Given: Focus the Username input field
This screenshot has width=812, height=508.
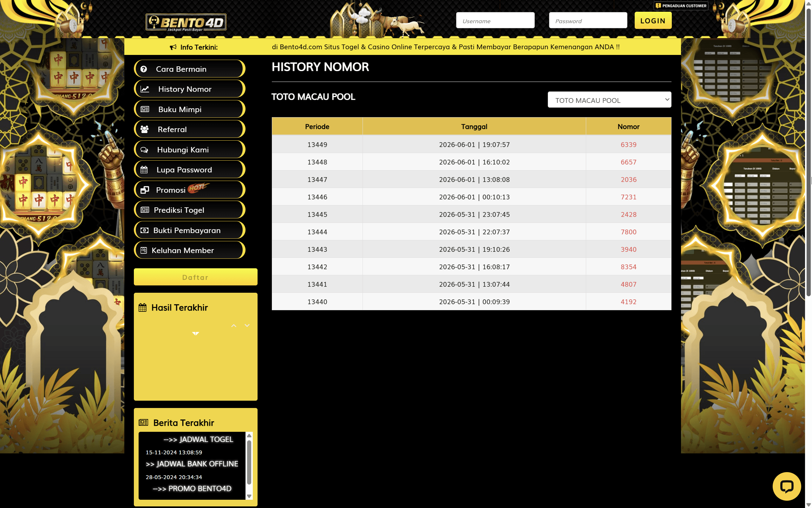Looking at the screenshot, I should pos(495,21).
